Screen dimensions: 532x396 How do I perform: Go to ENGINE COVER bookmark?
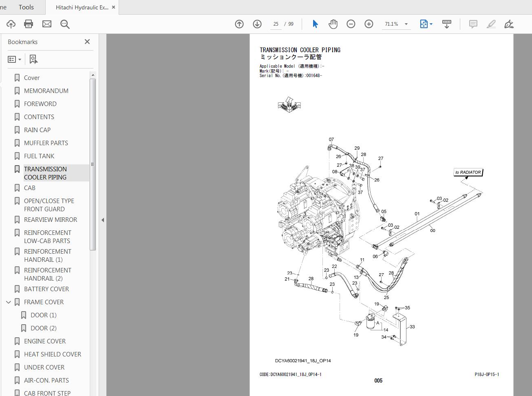(45, 341)
